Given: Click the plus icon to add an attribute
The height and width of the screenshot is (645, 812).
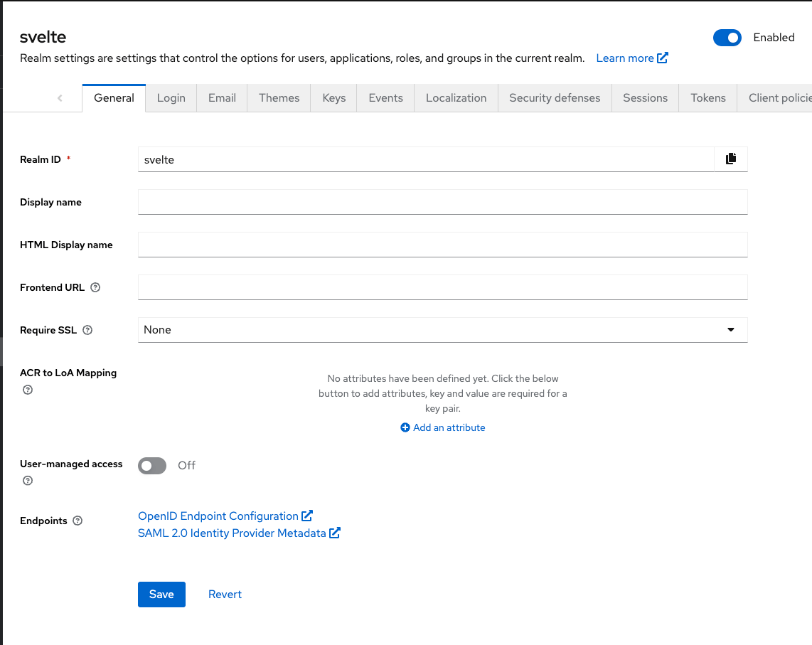Looking at the screenshot, I should pos(404,427).
